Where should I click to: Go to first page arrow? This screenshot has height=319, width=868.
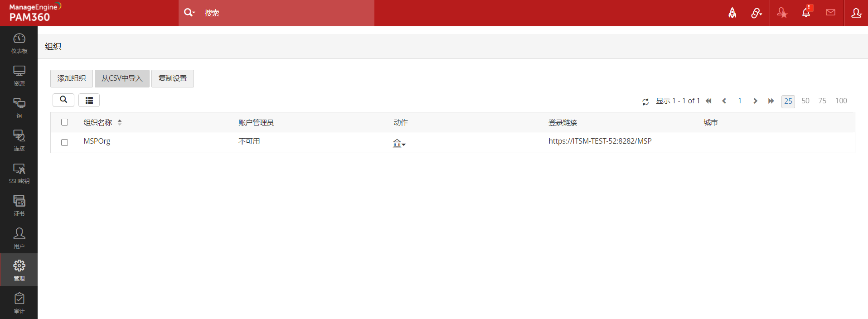coord(708,101)
